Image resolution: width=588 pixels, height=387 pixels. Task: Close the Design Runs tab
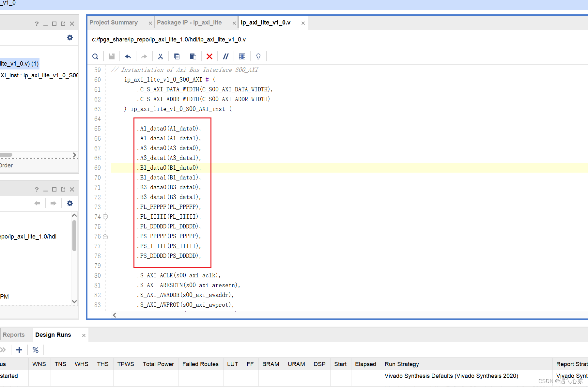84,335
